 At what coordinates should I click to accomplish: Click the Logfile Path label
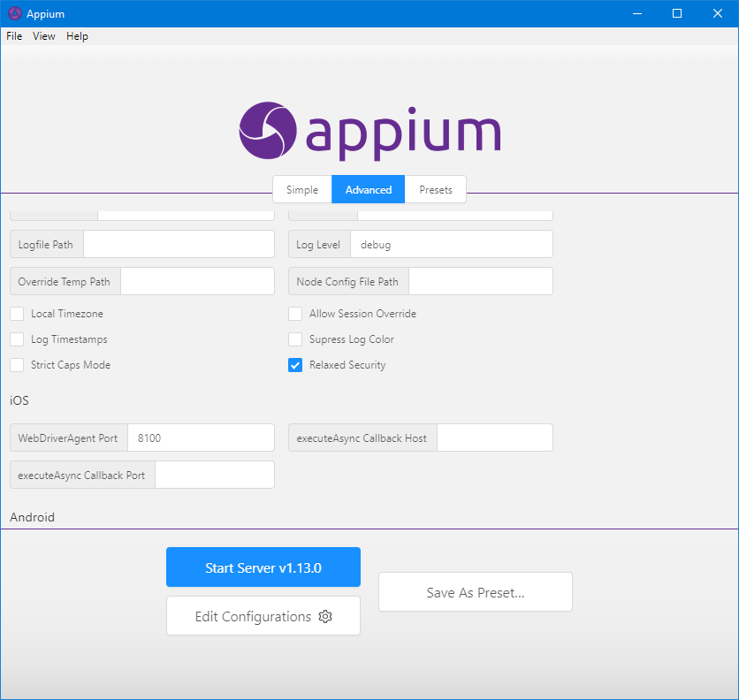click(x=46, y=245)
